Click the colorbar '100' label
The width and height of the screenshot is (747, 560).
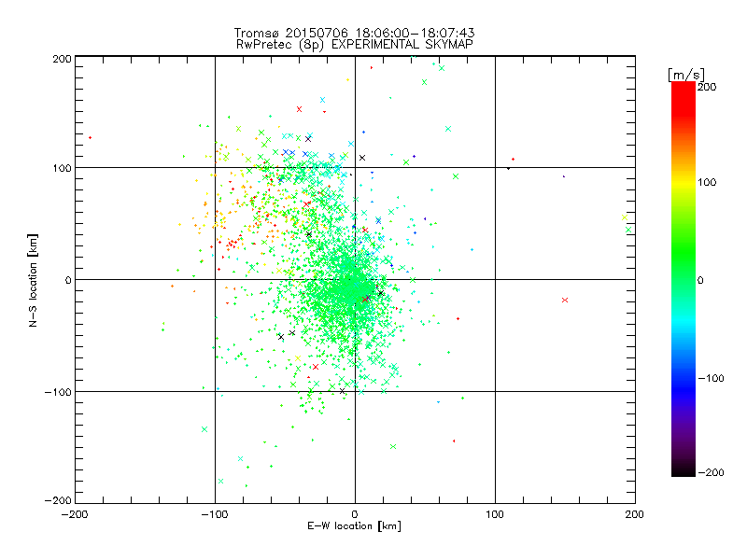[x=707, y=182]
